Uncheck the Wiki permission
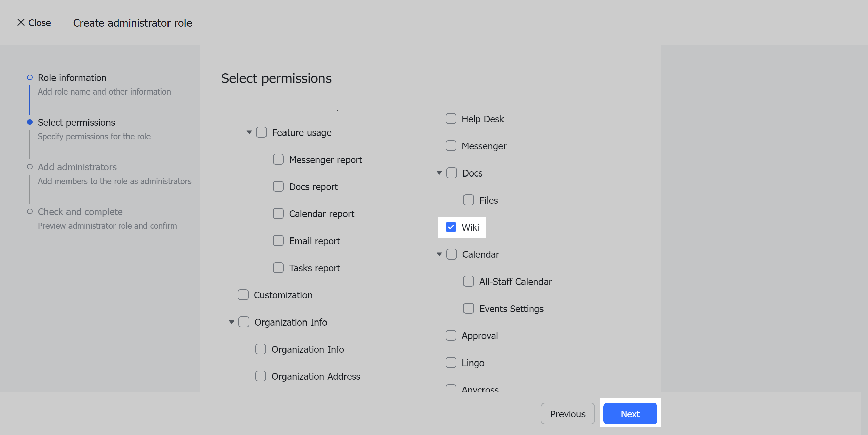The width and height of the screenshot is (868, 435). coord(451,227)
